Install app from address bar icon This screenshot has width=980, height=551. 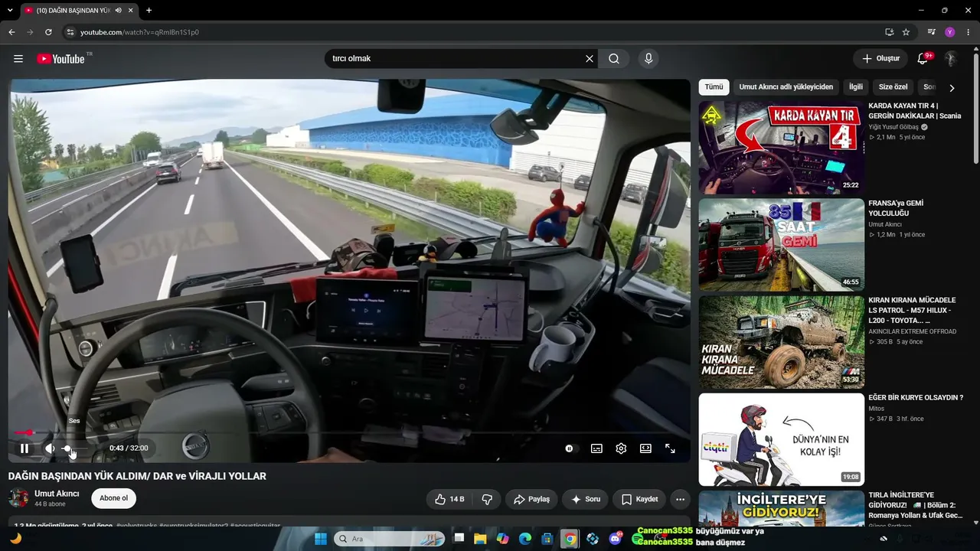pyautogui.click(x=889, y=32)
